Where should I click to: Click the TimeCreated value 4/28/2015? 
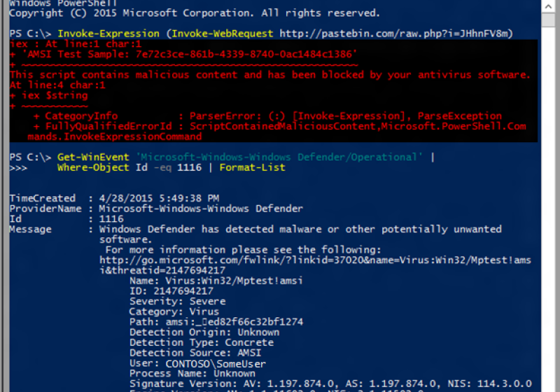[159, 198]
